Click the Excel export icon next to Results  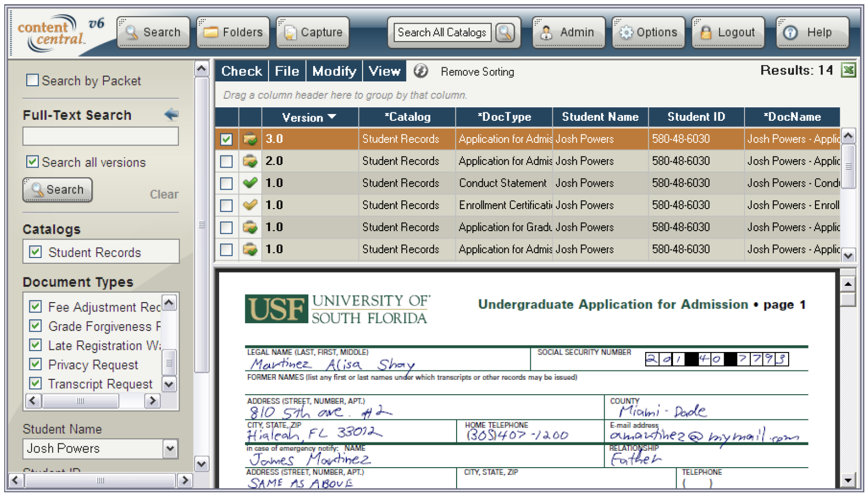click(849, 70)
